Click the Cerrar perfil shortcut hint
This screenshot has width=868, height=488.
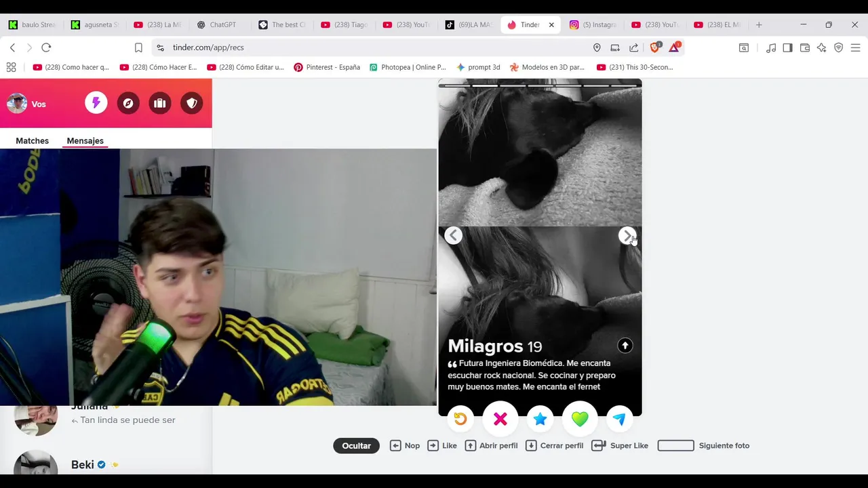[555, 445]
